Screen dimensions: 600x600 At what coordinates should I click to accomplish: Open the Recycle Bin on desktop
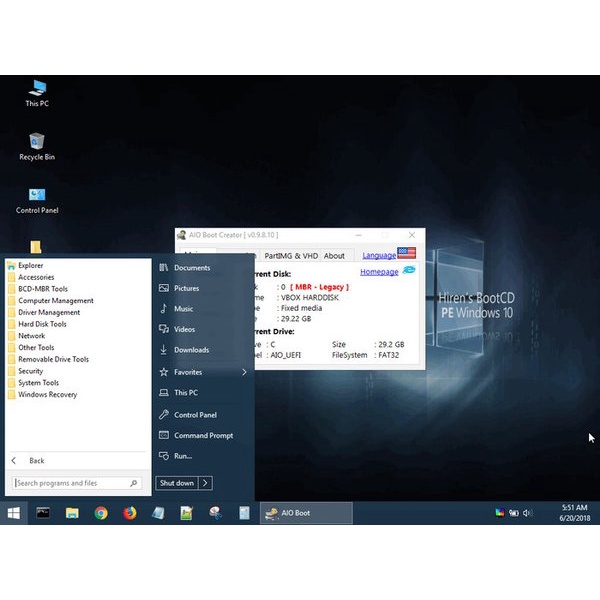37,144
